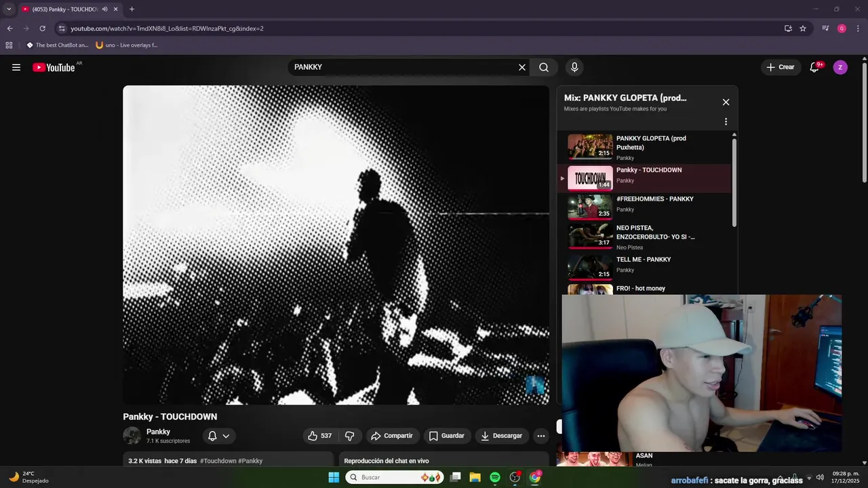This screenshot has height=488, width=868.
Task: Click the taskbar Buscar search box
Action: 394,477
